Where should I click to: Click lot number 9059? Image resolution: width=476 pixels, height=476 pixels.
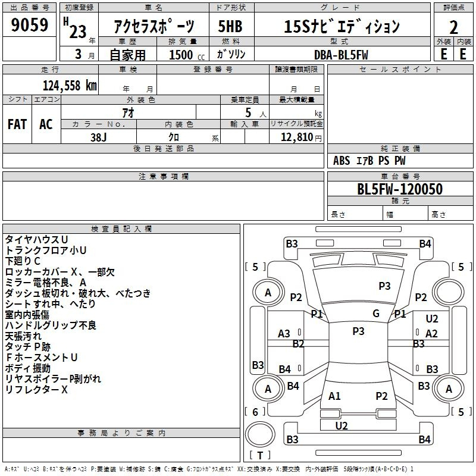click(x=30, y=26)
